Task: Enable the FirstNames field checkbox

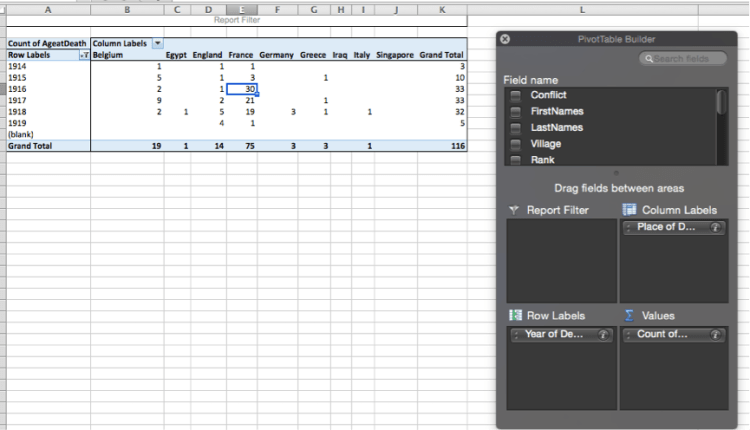Action: (516, 111)
